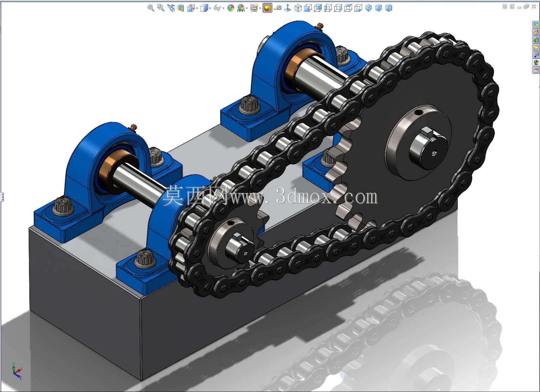Viewport: 540px width, 392px height.
Task: Open the house icon Resources tab
Action: pyautogui.click(x=536, y=32)
